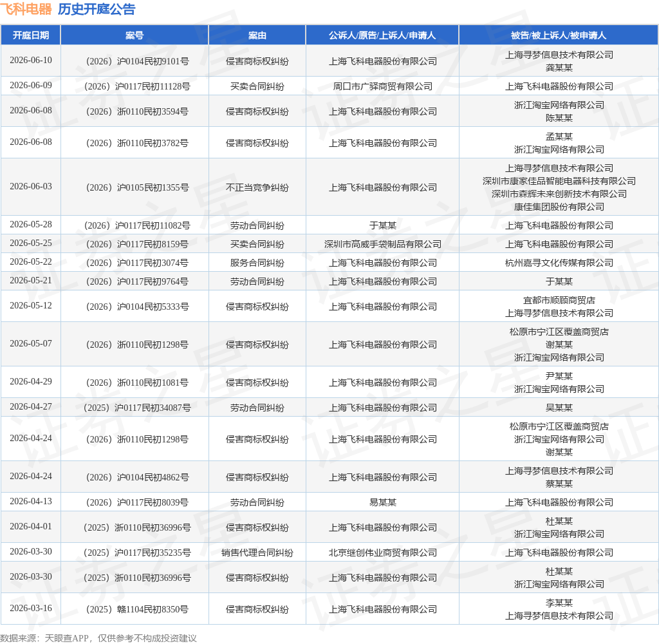659x644 pixels.
Task: Select the 案号 column header
Action: [x=135, y=35]
